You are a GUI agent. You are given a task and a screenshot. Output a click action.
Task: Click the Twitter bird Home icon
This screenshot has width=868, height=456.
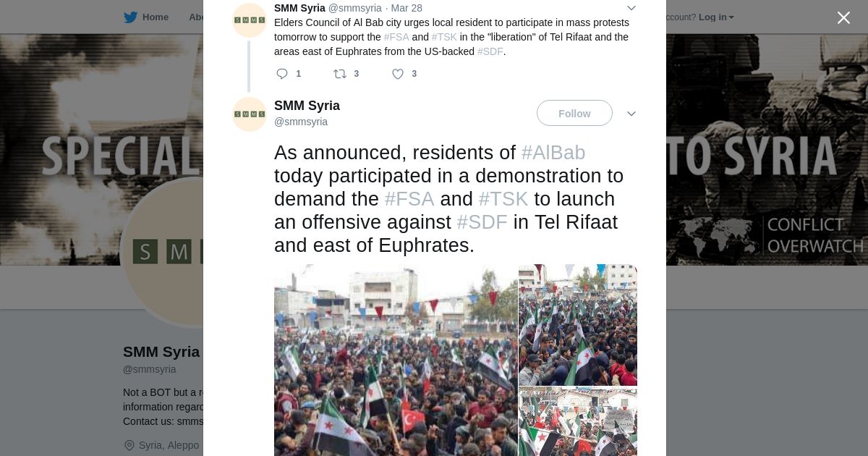pos(130,17)
